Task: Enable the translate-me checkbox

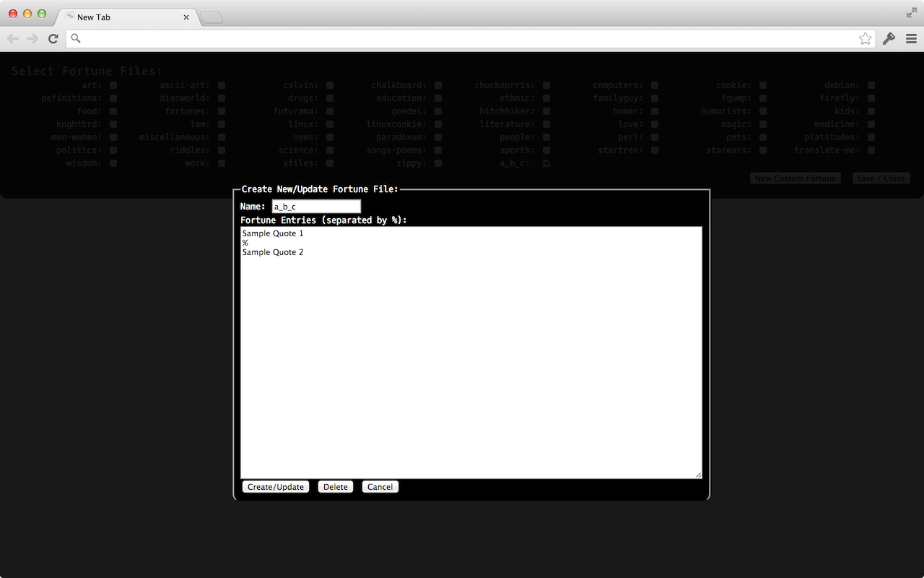Action: [x=871, y=150]
